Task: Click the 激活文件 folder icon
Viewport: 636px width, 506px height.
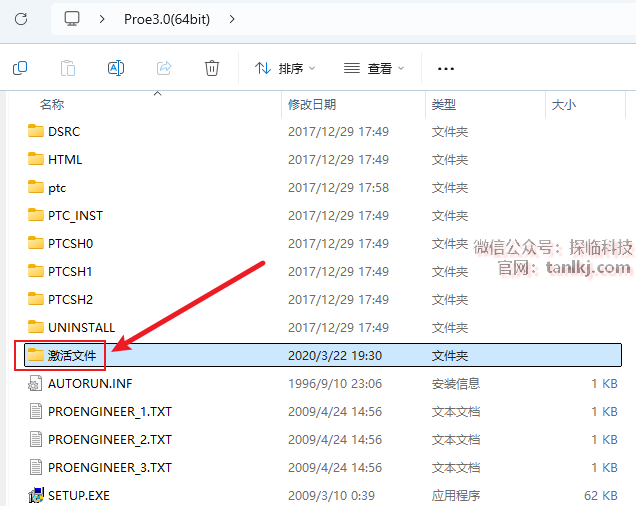Action: tap(36, 355)
